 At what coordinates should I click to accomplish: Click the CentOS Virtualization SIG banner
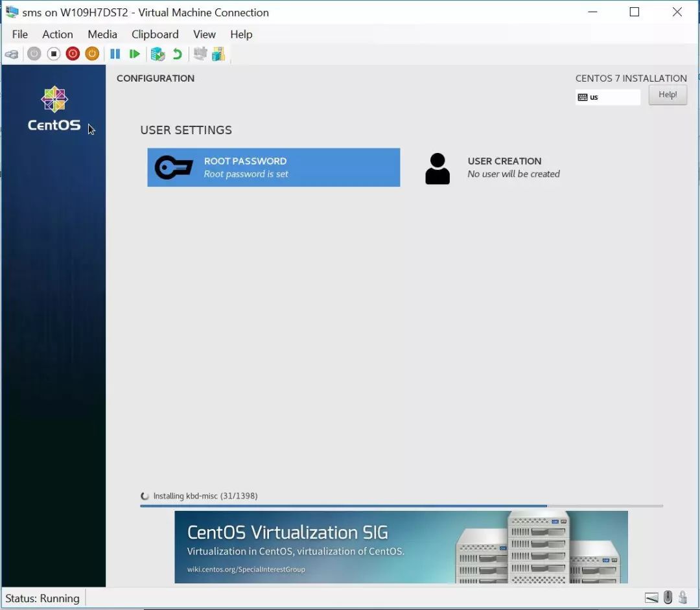(401, 547)
